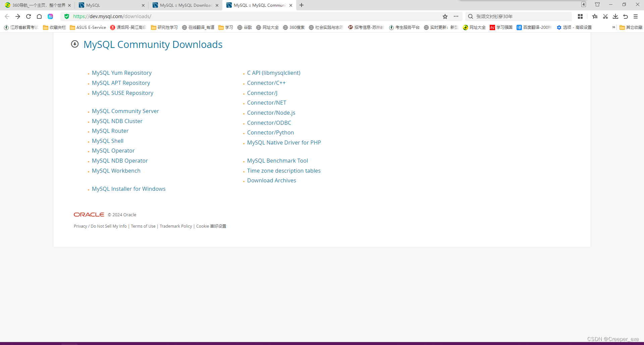This screenshot has height=345, width=644.
Task: Open the browser hamburger menu
Action: [x=636, y=16]
